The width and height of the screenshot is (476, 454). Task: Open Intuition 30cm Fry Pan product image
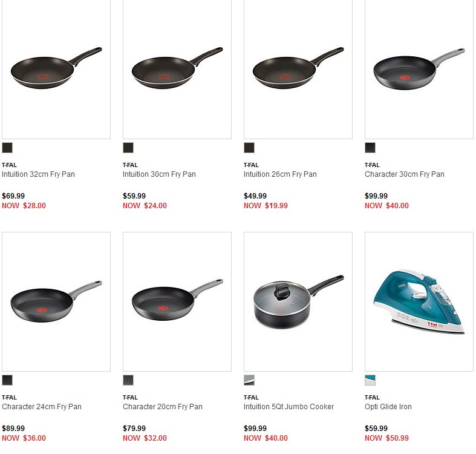point(177,68)
